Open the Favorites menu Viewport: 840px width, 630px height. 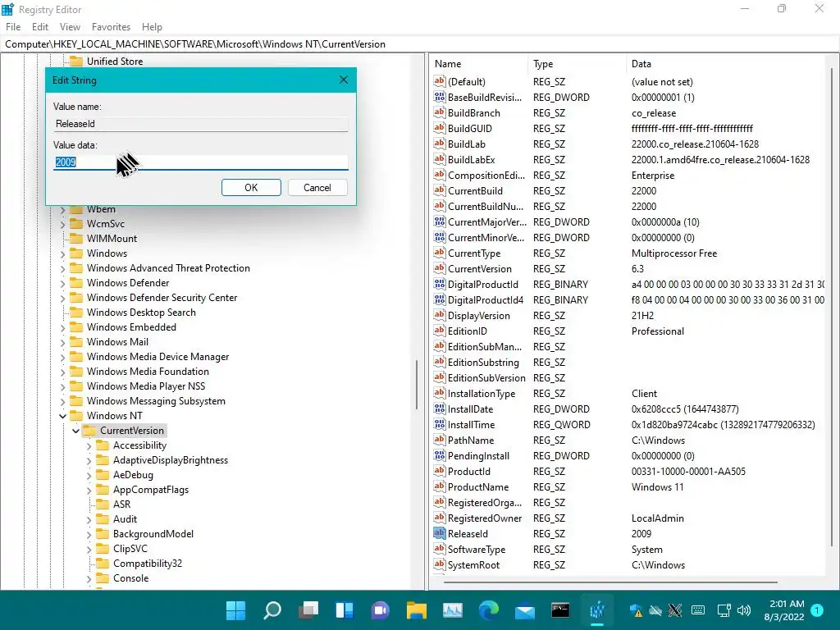(x=111, y=27)
